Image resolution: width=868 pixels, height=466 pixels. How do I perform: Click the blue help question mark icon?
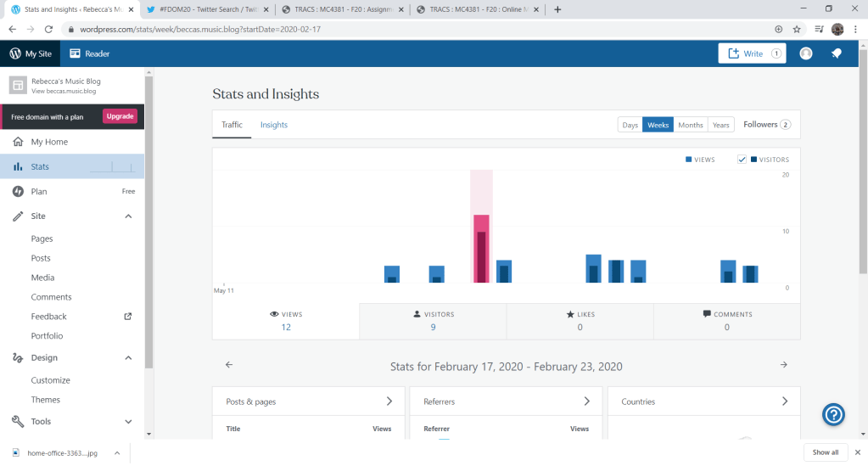point(834,414)
